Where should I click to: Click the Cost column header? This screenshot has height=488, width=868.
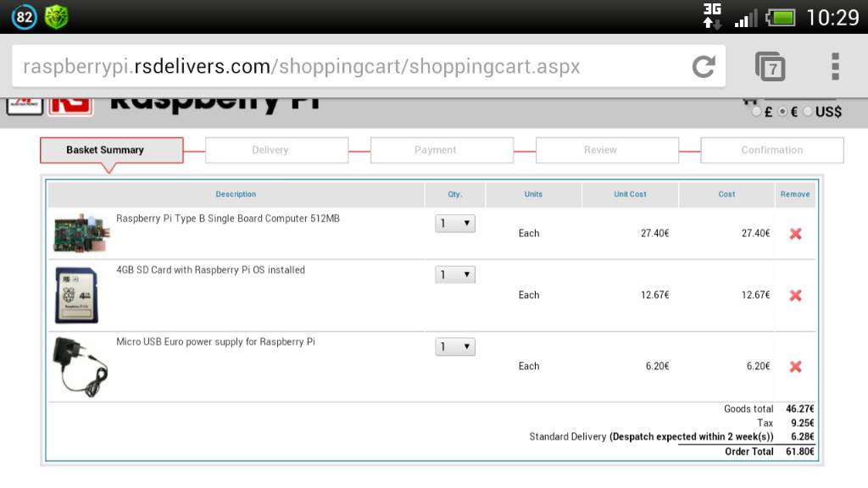[x=726, y=194]
